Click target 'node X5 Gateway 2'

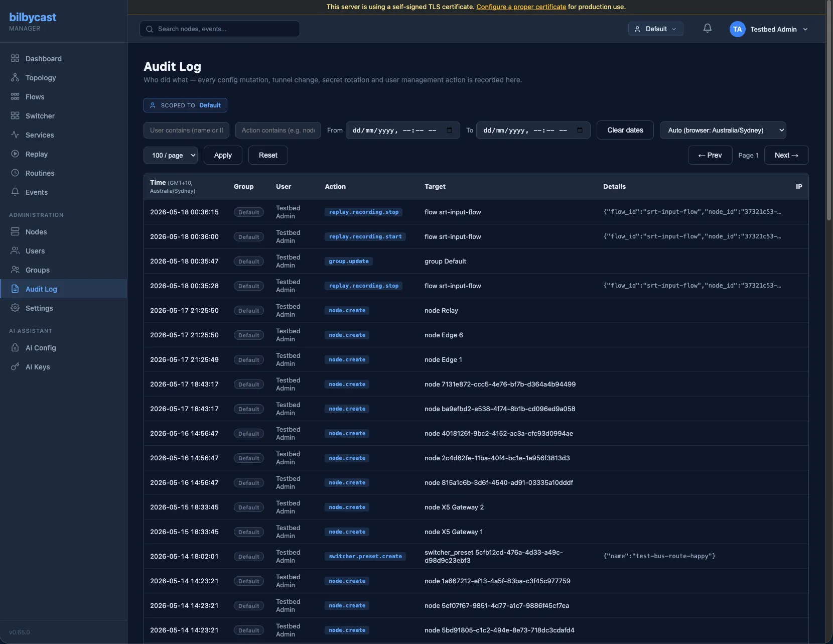[x=454, y=507]
